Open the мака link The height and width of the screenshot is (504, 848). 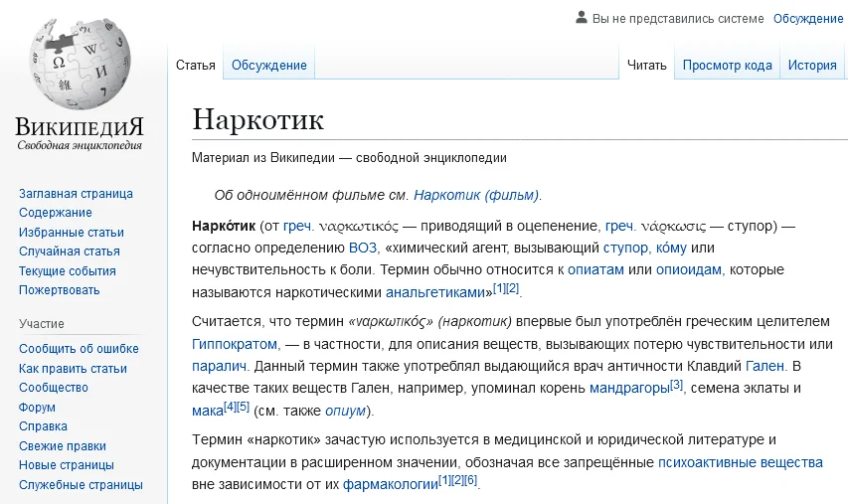pos(208,411)
